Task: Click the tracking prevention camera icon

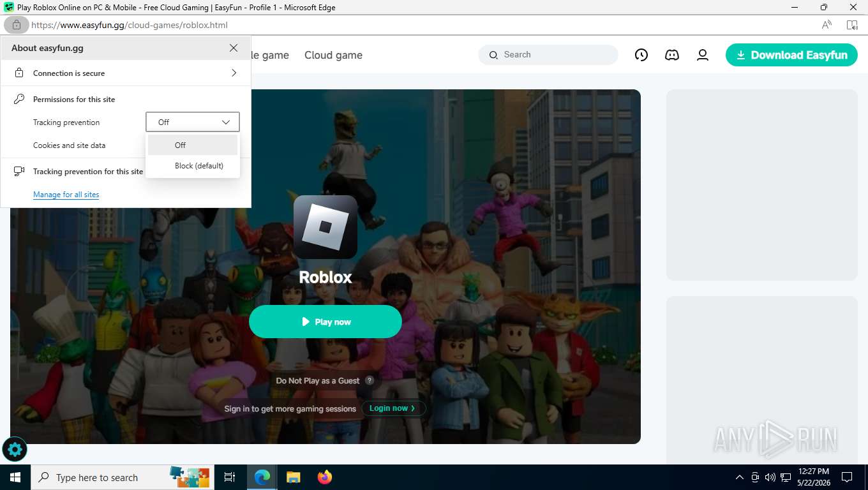Action: [x=19, y=171]
